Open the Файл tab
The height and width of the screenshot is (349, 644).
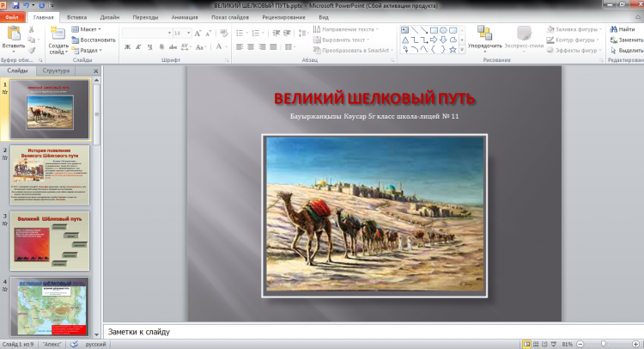point(12,17)
